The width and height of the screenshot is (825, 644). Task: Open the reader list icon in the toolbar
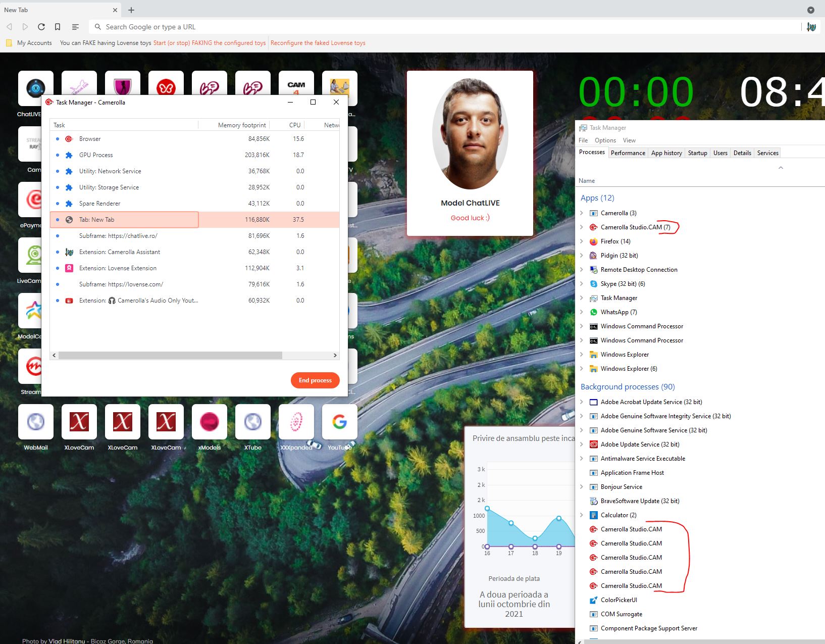tap(75, 27)
